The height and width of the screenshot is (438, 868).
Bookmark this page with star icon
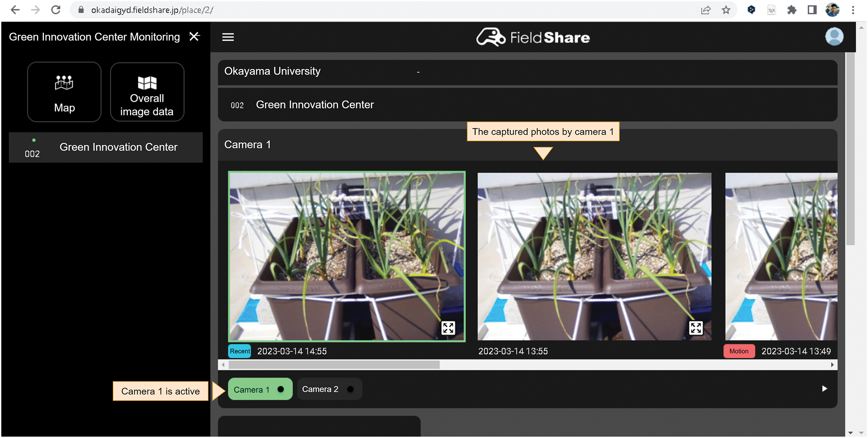point(726,10)
